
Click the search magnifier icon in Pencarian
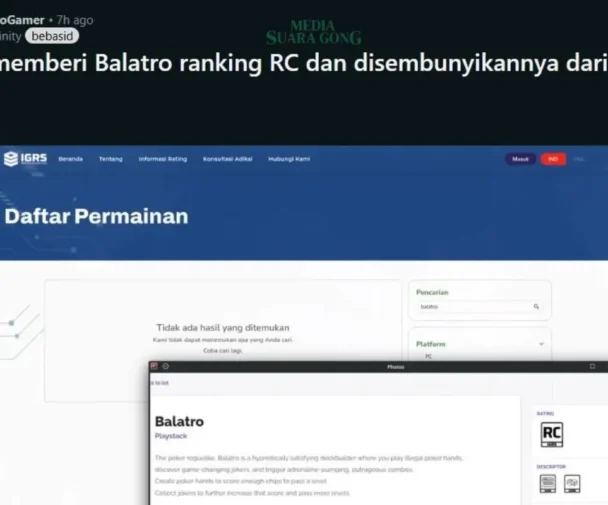536,307
